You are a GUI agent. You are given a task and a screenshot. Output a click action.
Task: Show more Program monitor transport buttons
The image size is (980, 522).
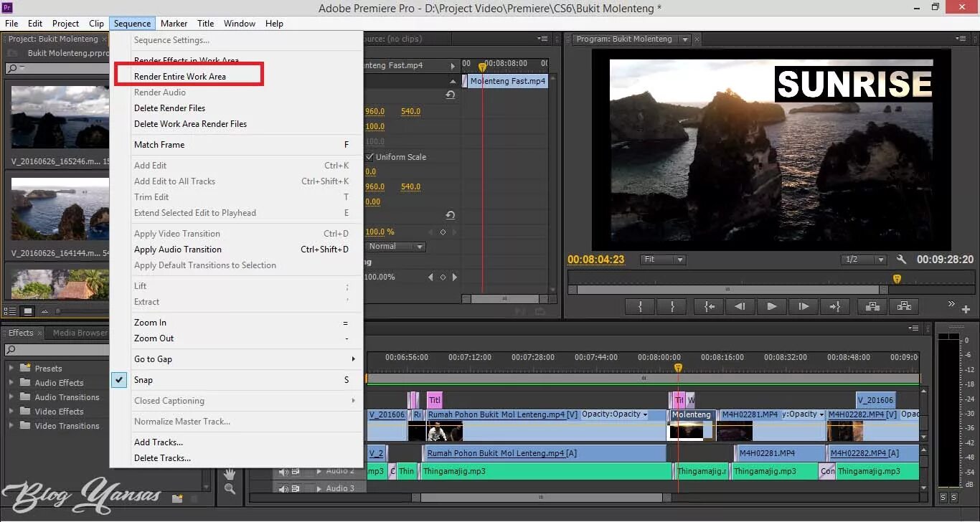pyautogui.click(x=951, y=304)
